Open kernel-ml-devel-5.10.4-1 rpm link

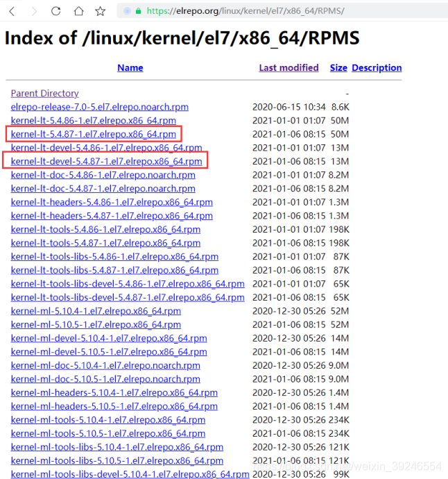pyautogui.click(x=109, y=338)
